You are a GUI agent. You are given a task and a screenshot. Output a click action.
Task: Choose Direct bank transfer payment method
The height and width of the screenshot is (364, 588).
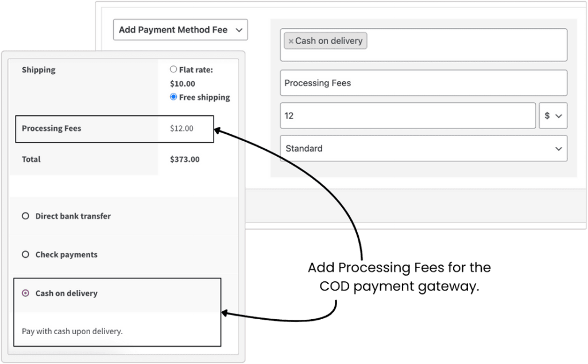click(x=25, y=216)
